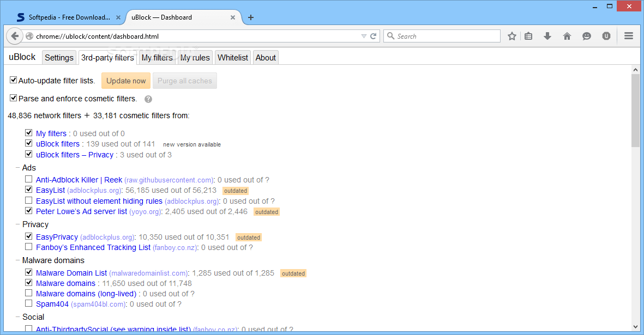Close the Softpedia tab
Viewport: 644px width, 335px height.
coord(118,17)
